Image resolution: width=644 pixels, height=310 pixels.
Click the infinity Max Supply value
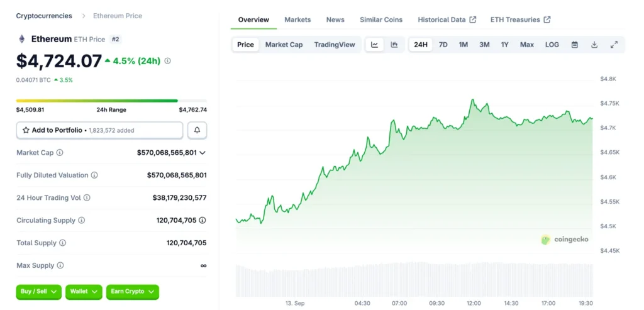[203, 265]
